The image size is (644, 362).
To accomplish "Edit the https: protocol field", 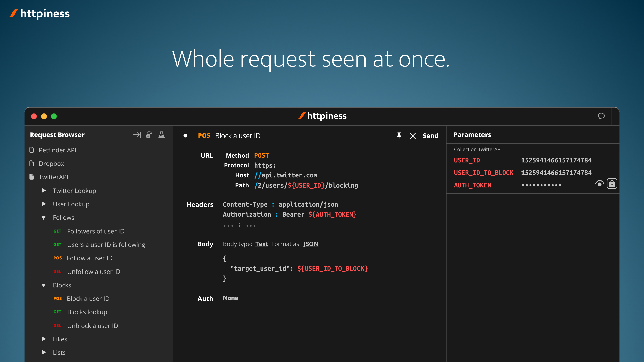I will click(265, 165).
